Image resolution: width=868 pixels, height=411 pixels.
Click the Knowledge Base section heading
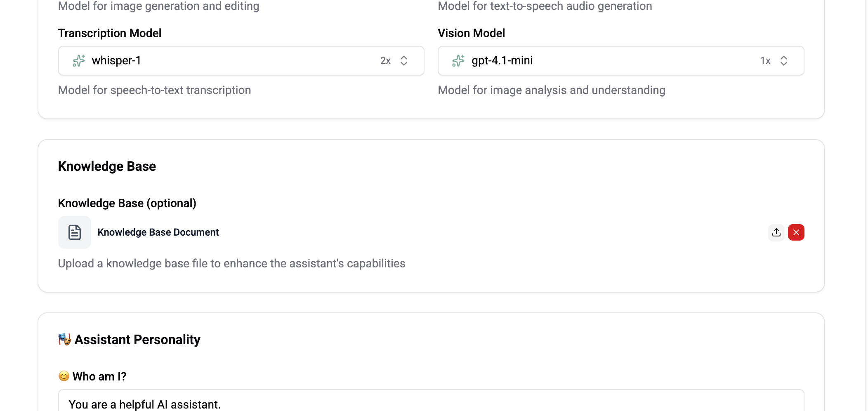107,166
